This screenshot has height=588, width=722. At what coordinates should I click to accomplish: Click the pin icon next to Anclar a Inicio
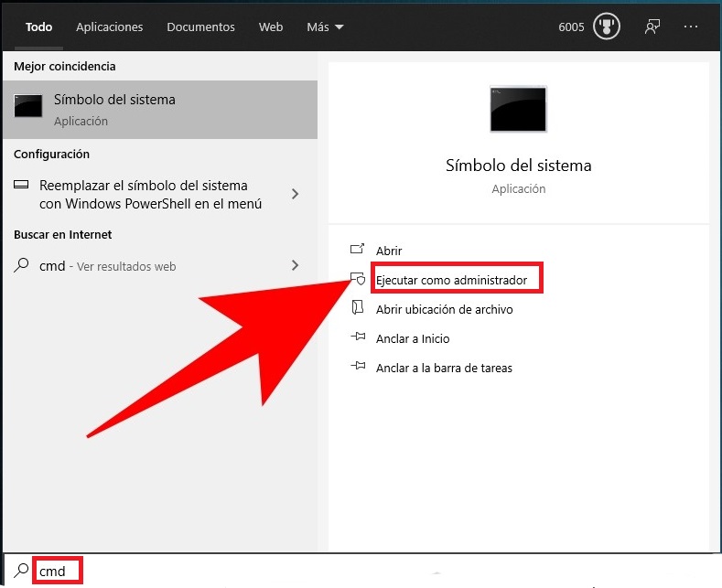pos(358,337)
